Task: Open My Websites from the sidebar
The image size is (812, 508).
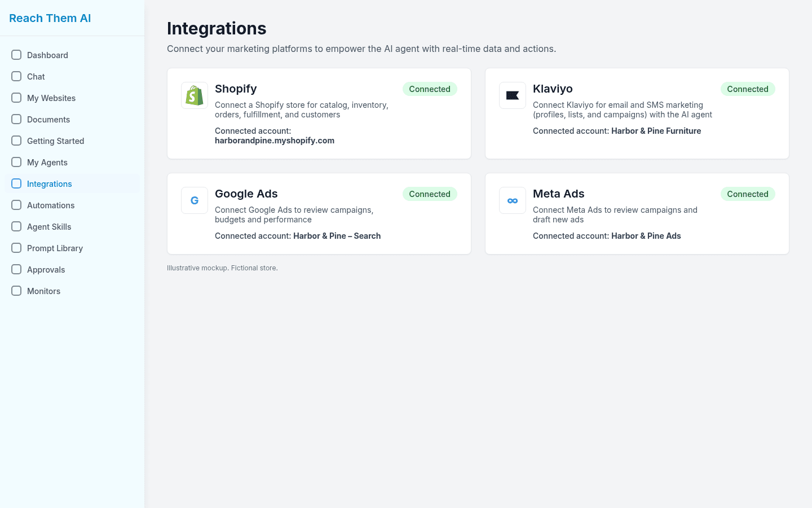Action: (x=72, y=98)
